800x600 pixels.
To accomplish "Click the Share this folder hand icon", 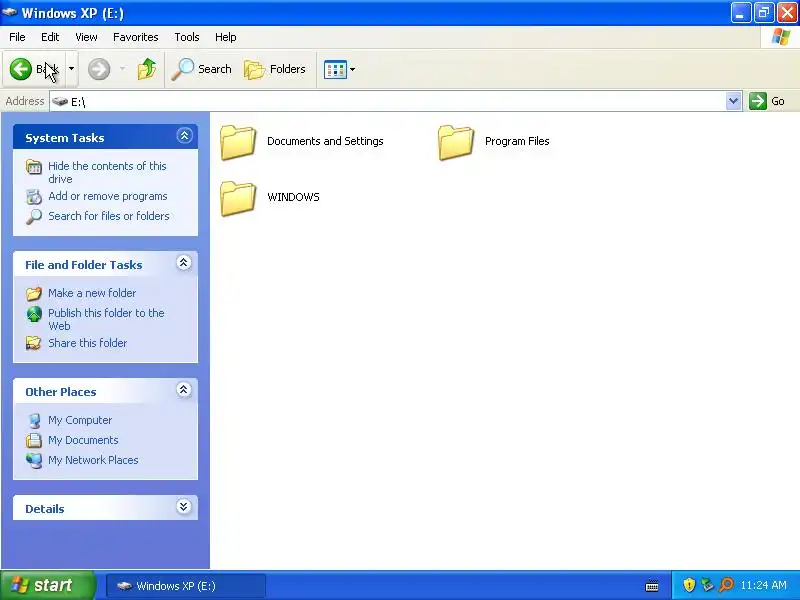I will [34, 343].
